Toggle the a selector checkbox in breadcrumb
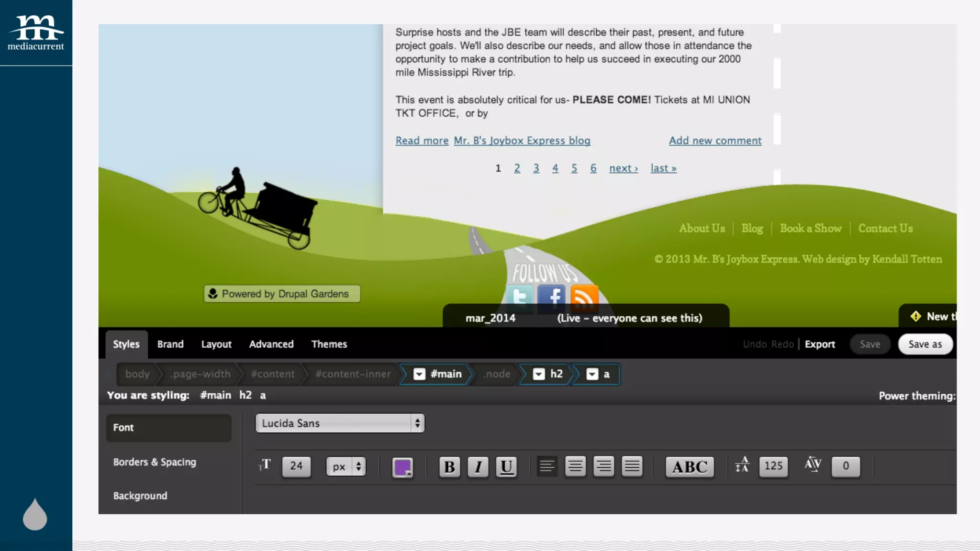Image resolution: width=980 pixels, height=551 pixels. (592, 374)
